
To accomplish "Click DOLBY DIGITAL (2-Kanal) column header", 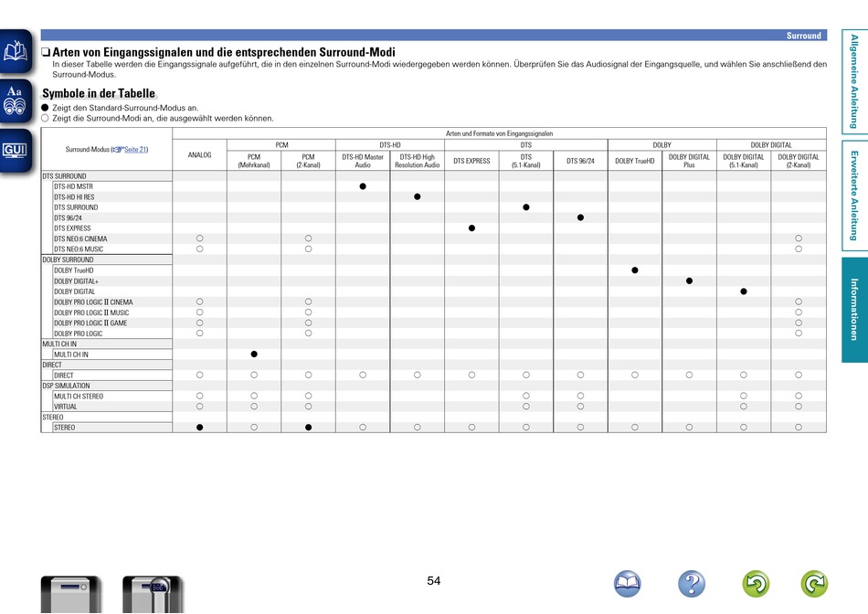I will 799,161.
